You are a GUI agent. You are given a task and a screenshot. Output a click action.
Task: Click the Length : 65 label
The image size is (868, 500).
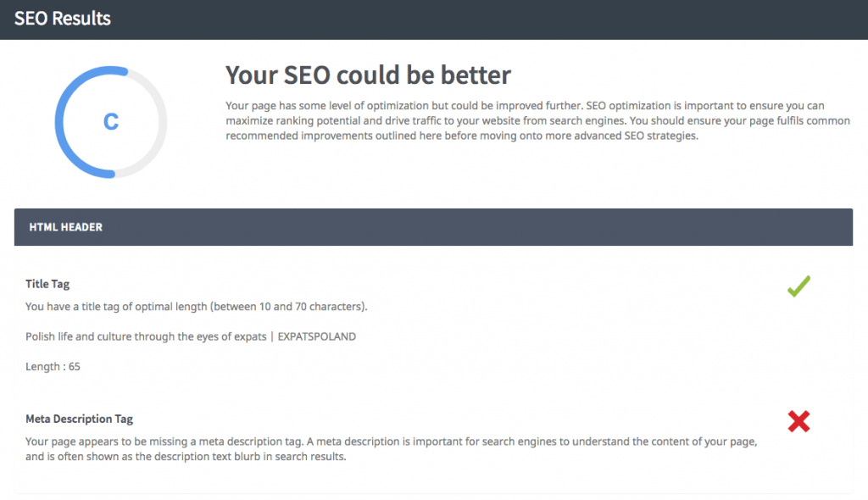[x=52, y=364]
